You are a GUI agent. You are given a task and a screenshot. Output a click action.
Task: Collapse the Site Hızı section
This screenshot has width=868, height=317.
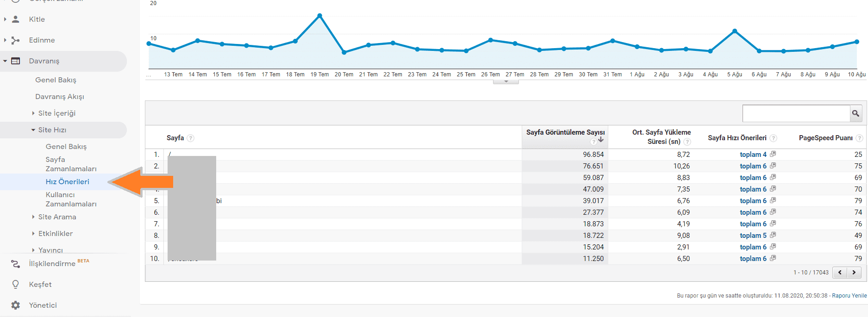tap(33, 130)
